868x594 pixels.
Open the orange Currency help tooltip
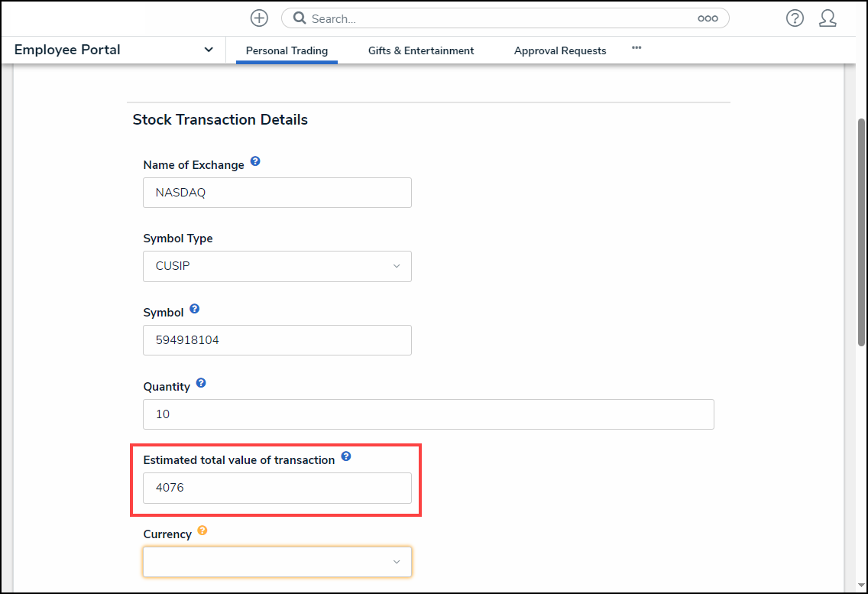click(x=202, y=530)
